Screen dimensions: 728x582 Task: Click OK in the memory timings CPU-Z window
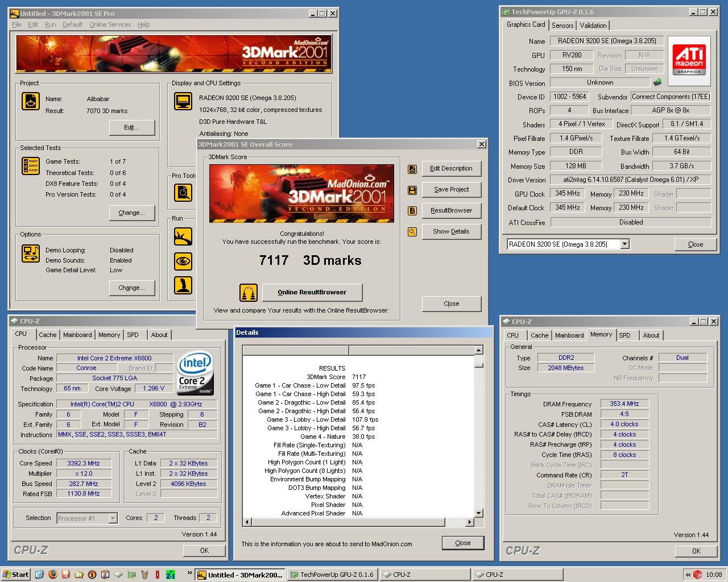click(x=696, y=551)
